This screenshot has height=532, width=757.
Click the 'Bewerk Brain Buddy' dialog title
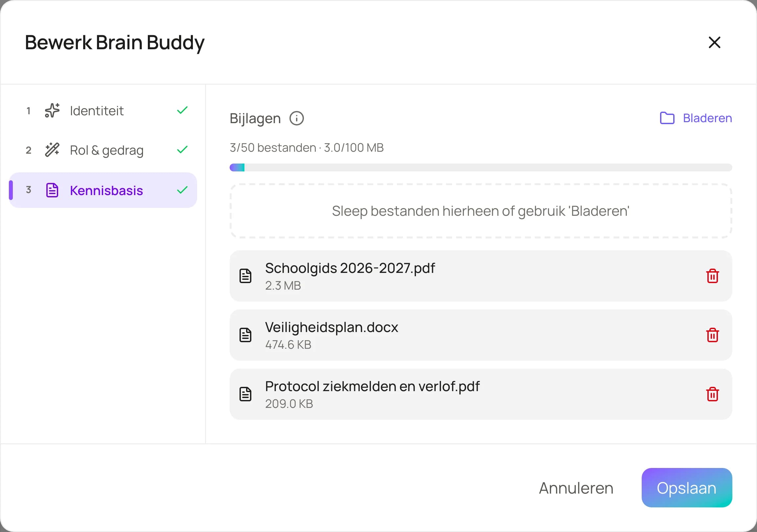pyautogui.click(x=115, y=43)
